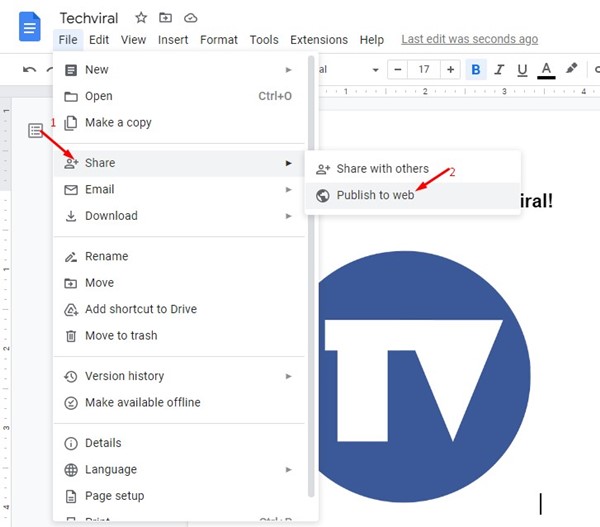Open the Extensions menu
This screenshot has height=527, width=600.
coord(319,40)
